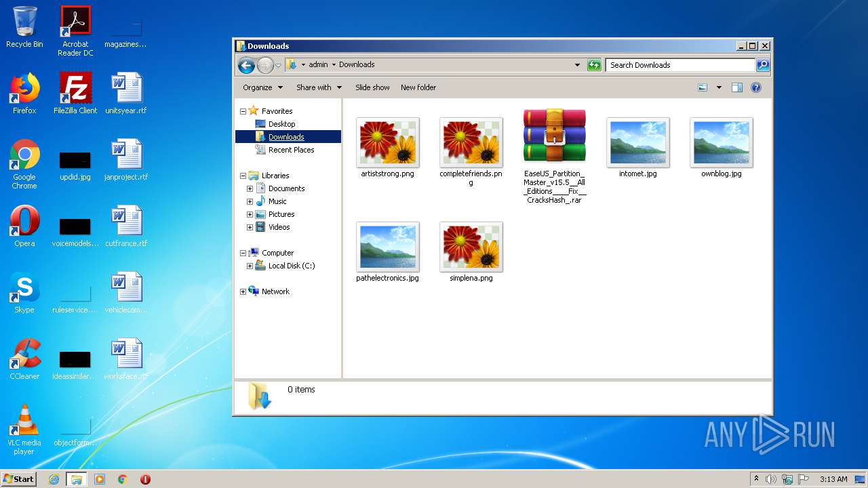This screenshot has width=868, height=488.
Task: Open the address bar history dropdown
Action: 577,65
